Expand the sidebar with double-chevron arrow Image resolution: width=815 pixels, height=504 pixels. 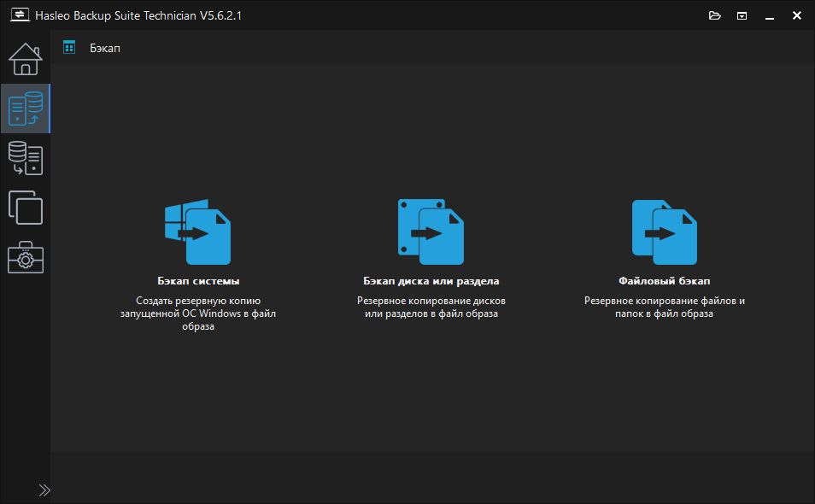coord(44,490)
